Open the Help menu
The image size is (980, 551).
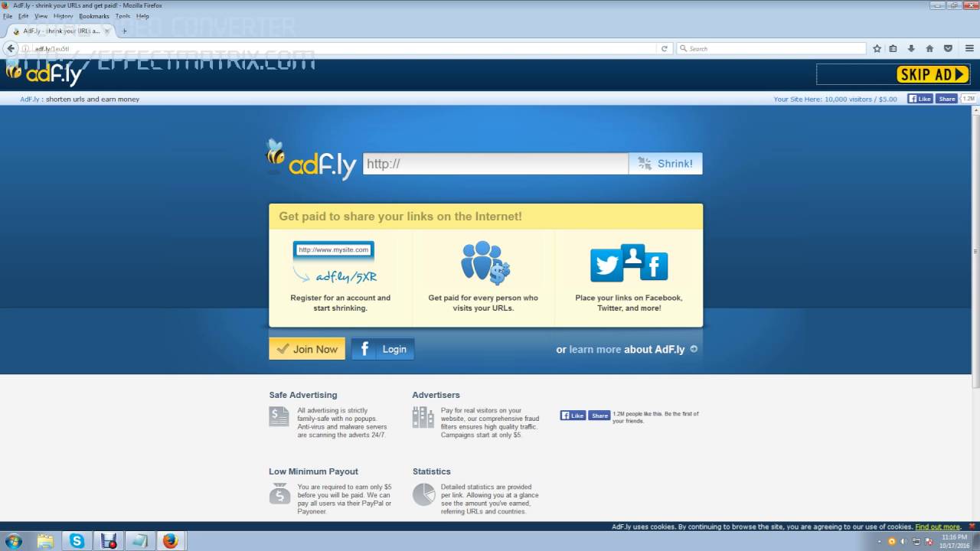[x=142, y=16]
